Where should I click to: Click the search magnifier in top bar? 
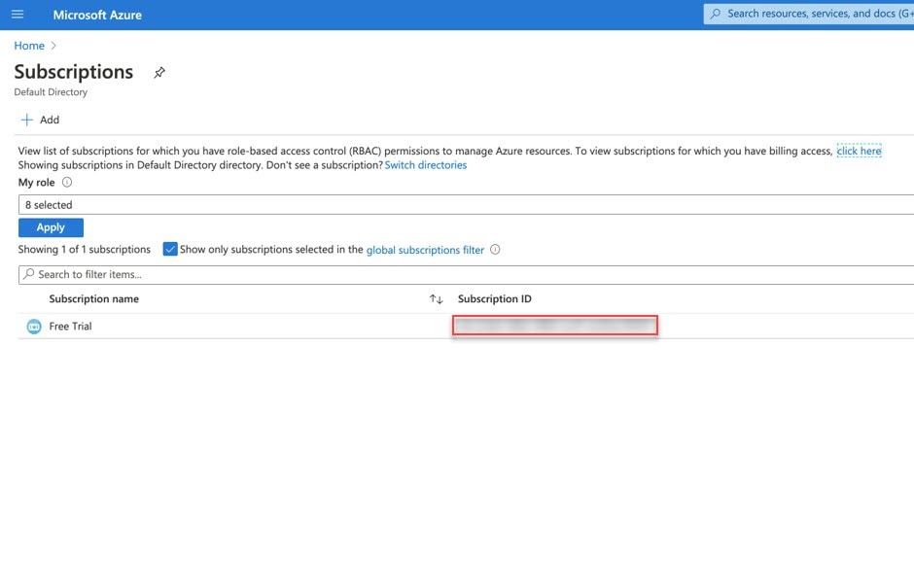(716, 14)
